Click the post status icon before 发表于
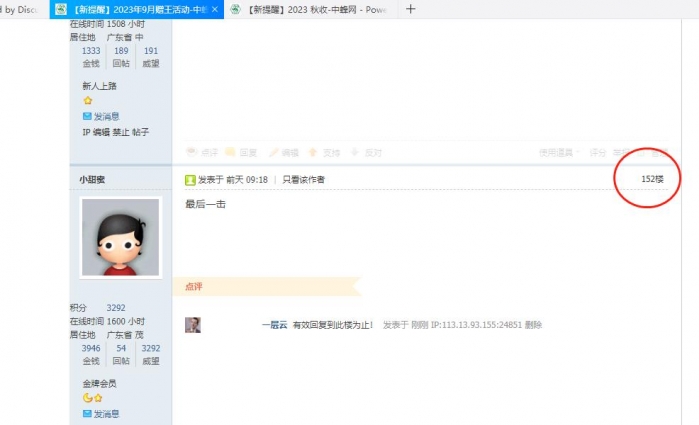 click(x=190, y=180)
